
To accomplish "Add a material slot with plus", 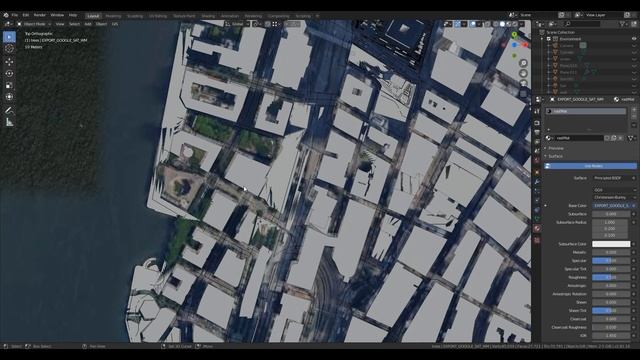I will (x=633, y=110).
